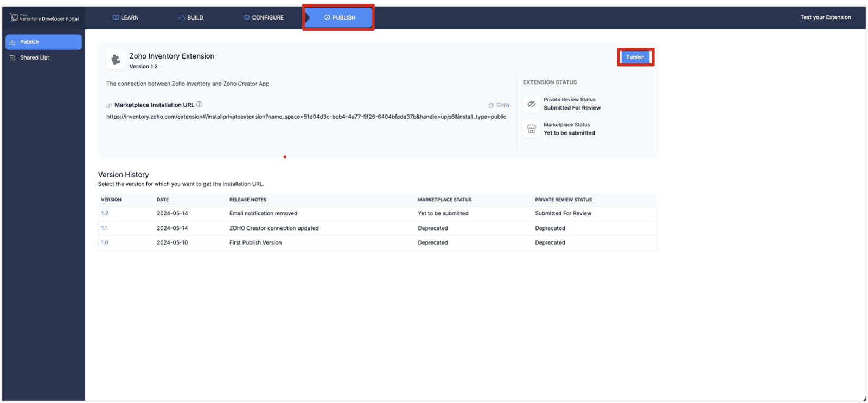This screenshot has width=868, height=403.
Task: Switch to the BUILD tab
Action: 191,17
